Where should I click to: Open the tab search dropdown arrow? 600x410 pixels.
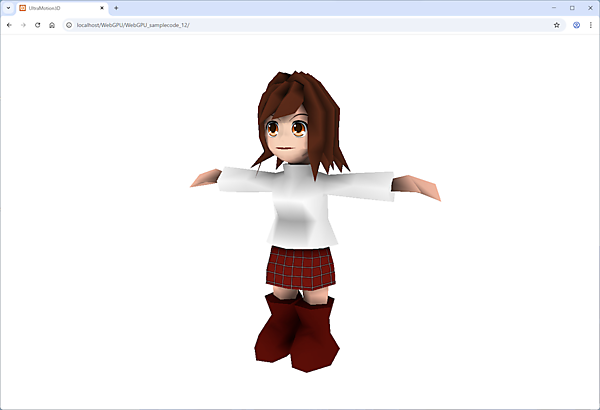8,8
